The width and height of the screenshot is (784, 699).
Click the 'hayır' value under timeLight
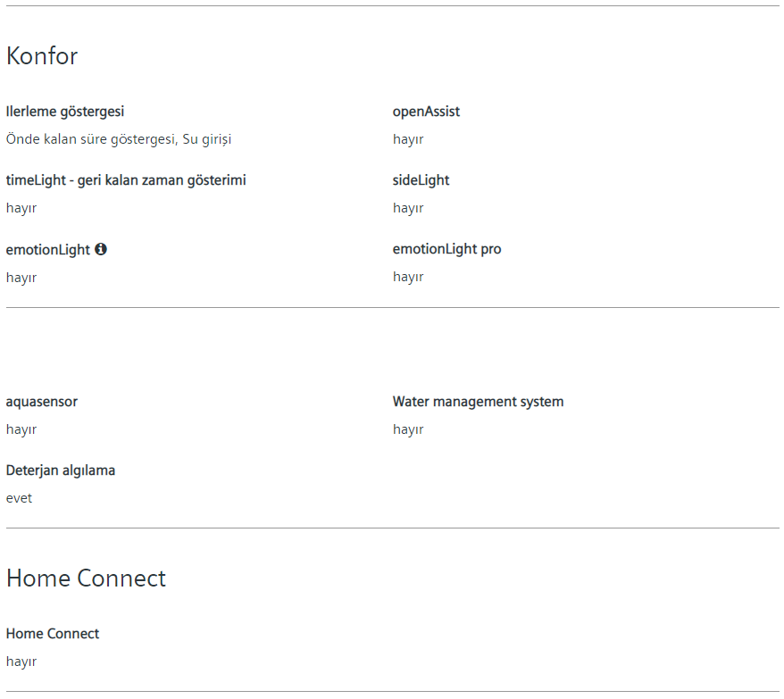pyautogui.click(x=21, y=208)
